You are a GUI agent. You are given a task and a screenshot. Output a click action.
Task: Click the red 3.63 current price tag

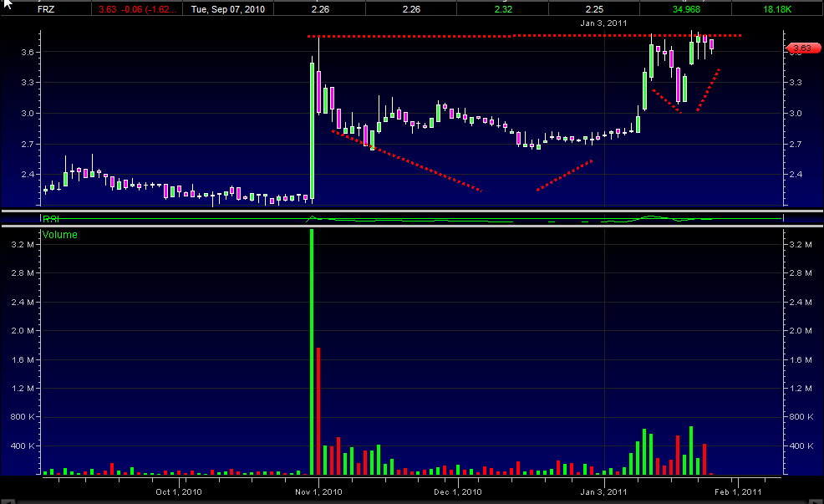click(x=802, y=48)
